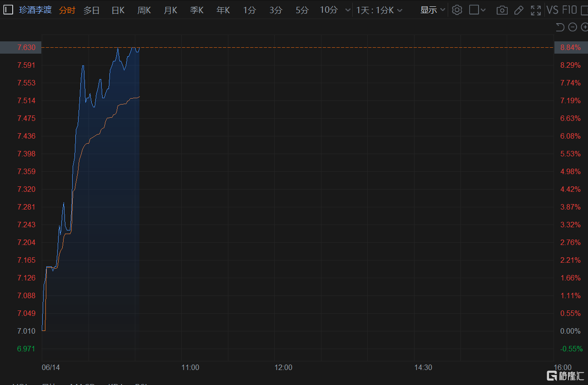Click price axis label 7.243
This screenshot has height=385, width=588.
(x=26, y=225)
